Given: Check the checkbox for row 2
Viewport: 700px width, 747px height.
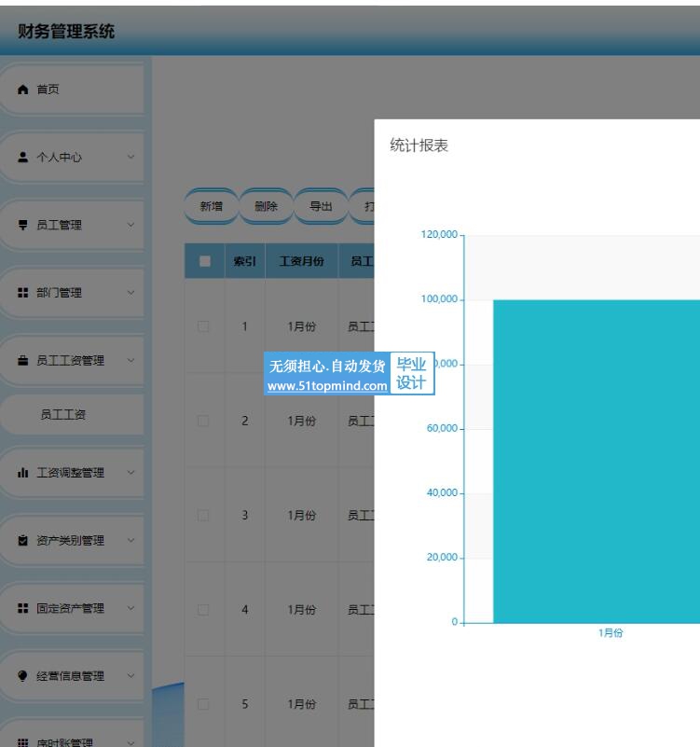Looking at the screenshot, I should (x=203, y=421).
